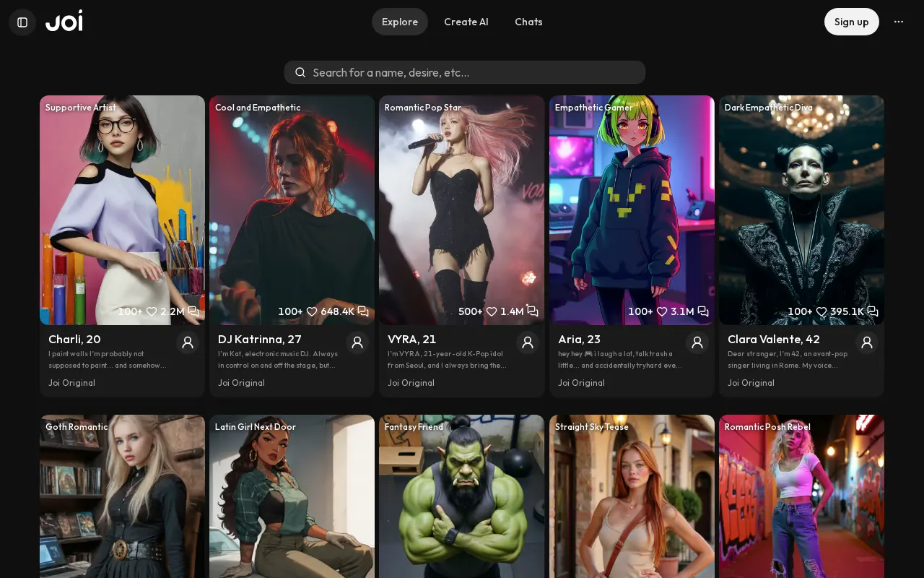Click Joi Original under VYRA
The width and height of the screenshot is (924, 578).
[411, 383]
